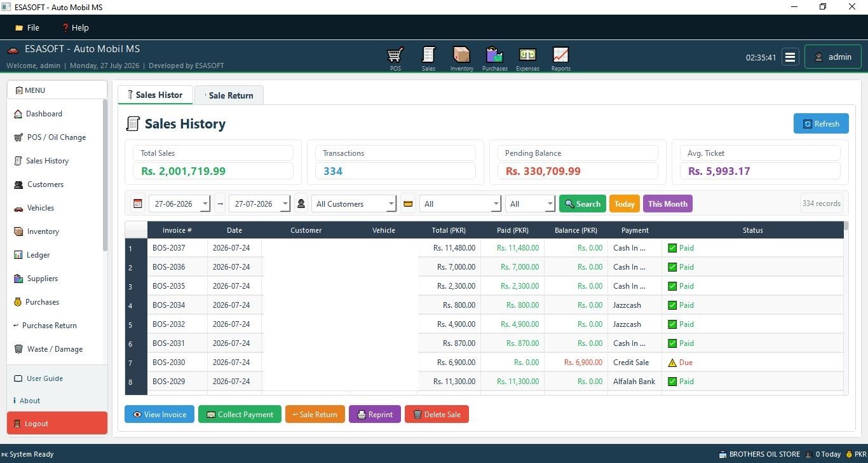Open the Reports chart icon
Screen dimensions: 868x463
point(560,58)
